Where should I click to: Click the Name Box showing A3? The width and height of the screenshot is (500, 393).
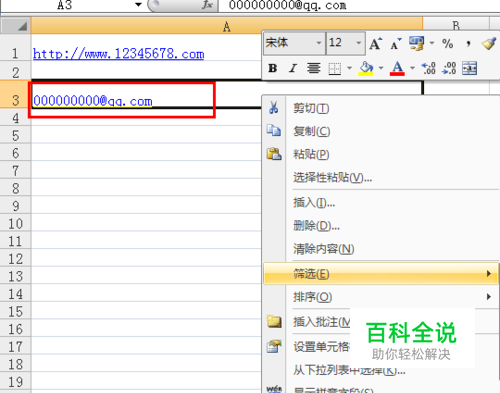[x=65, y=5]
